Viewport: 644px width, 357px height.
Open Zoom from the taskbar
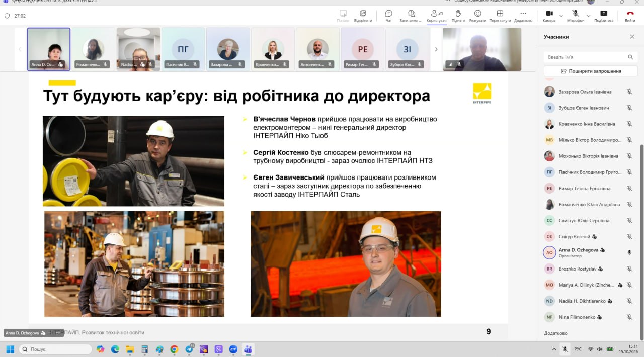click(x=233, y=349)
